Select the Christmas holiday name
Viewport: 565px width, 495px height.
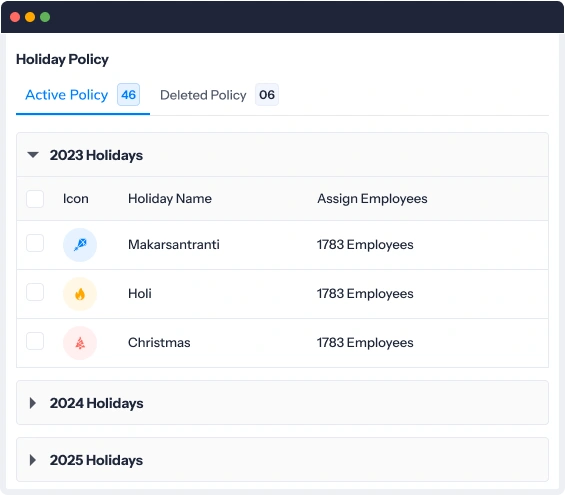(x=159, y=343)
